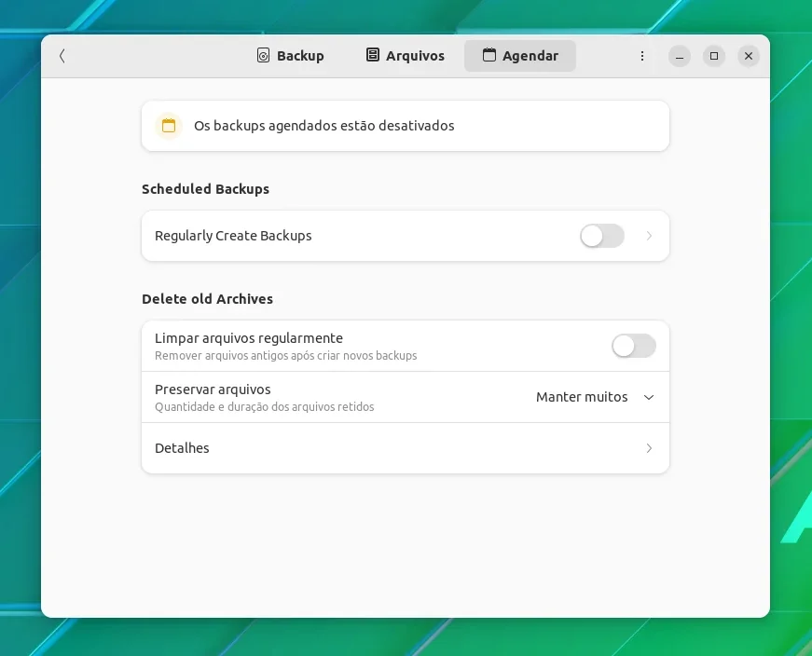Select the Agendar tab
The image size is (812, 656).
point(520,56)
